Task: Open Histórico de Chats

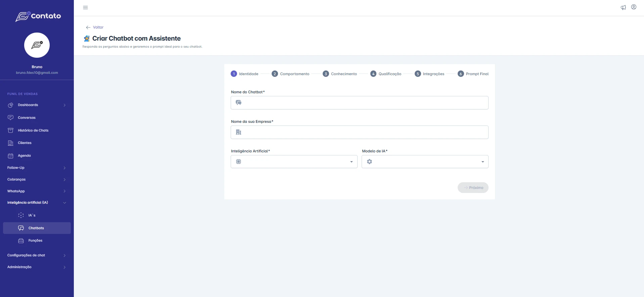Action: (x=37, y=130)
